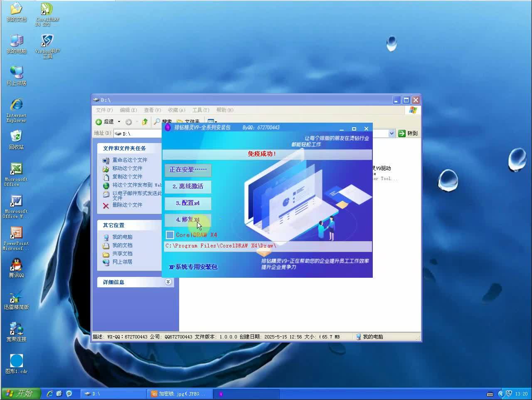Click the 4. 修复X4 button

coord(188,220)
